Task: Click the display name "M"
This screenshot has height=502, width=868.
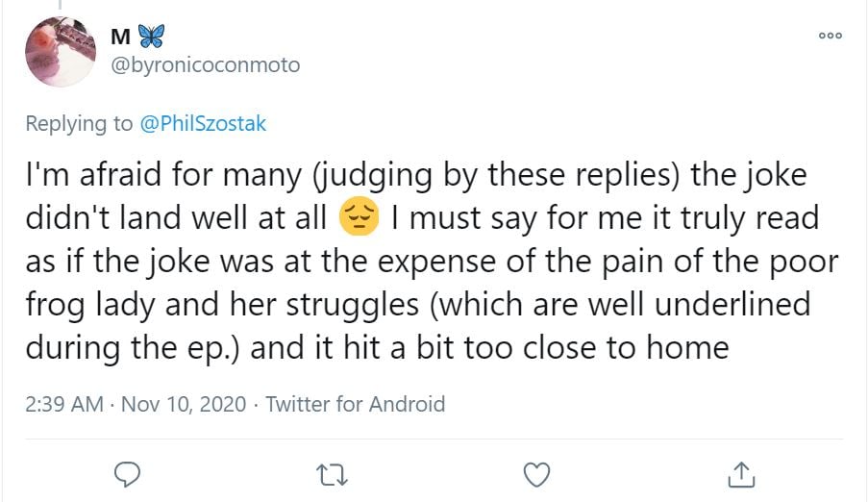Action: click(120, 37)
